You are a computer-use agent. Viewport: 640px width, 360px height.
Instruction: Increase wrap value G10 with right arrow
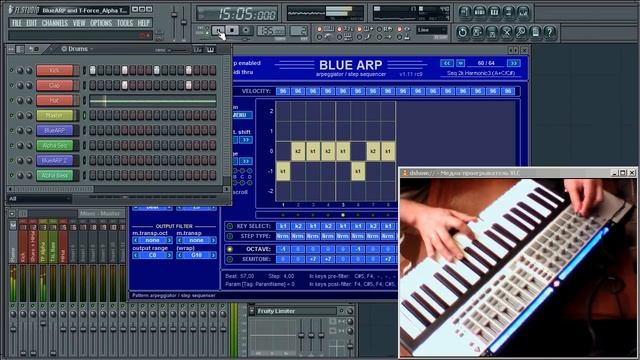click(213, 255)
